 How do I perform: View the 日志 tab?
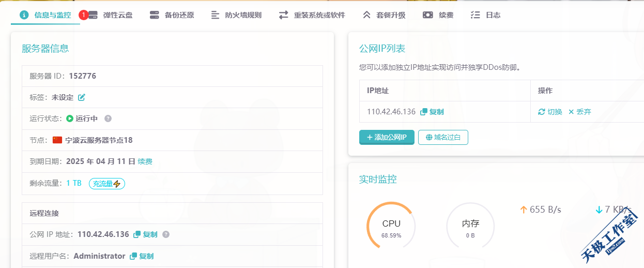(485, 15)
